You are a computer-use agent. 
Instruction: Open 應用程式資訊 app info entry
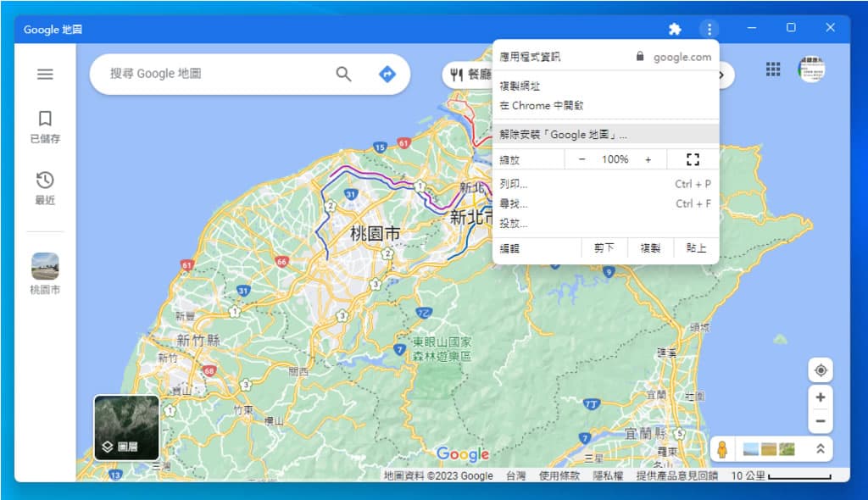(x=605, y=57)
